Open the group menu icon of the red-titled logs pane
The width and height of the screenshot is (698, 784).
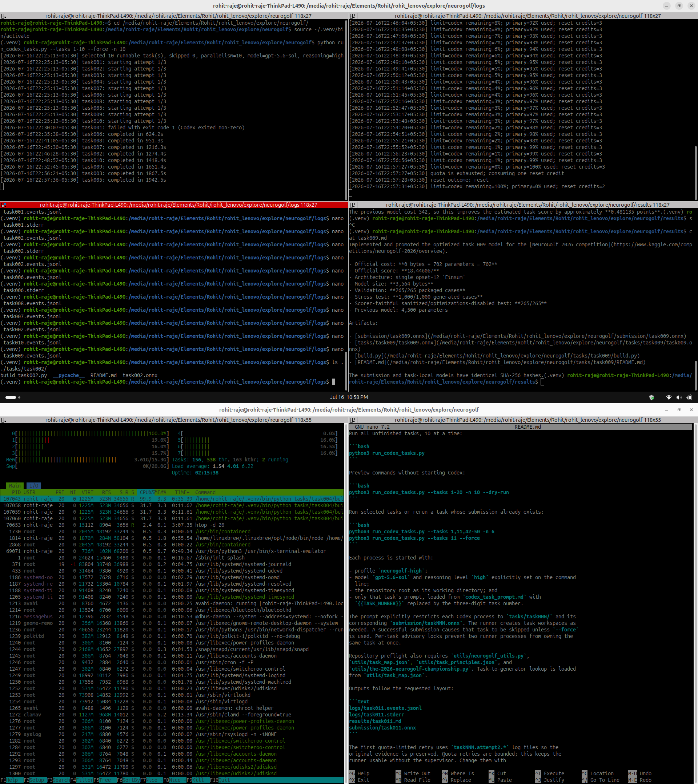(x=4, y=205)
